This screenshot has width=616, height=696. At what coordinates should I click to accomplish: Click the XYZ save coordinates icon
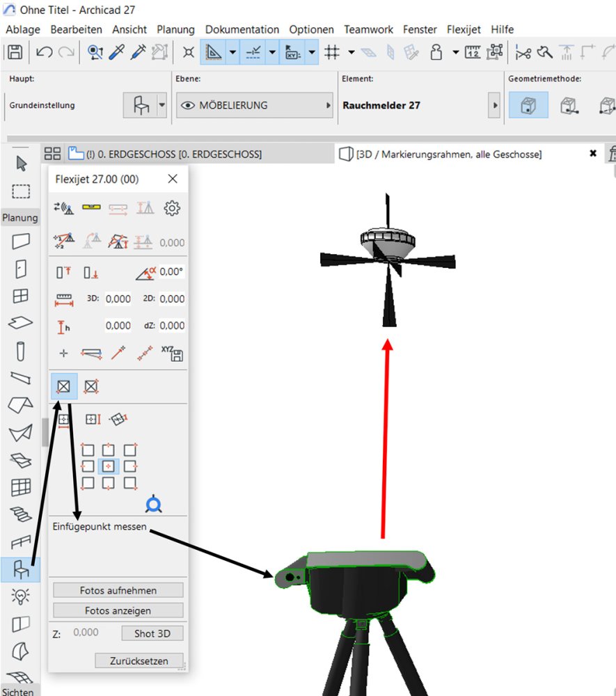[172, 353]
